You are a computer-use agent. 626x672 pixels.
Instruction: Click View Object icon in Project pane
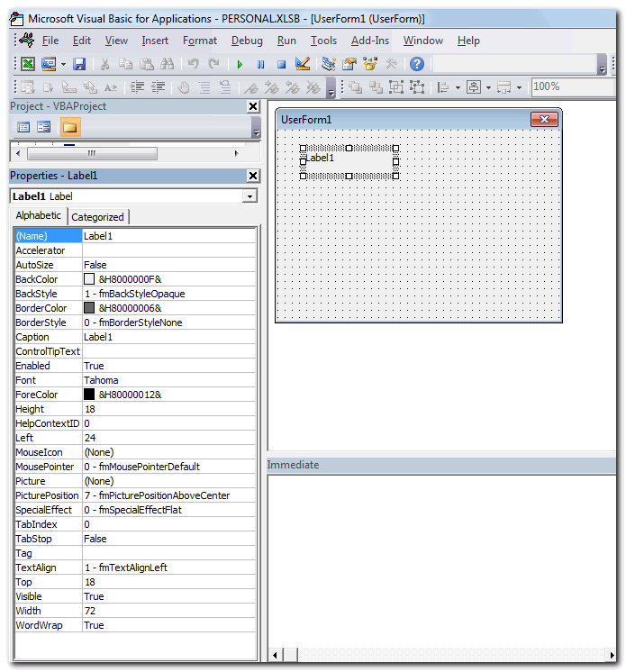click(44, 127)
